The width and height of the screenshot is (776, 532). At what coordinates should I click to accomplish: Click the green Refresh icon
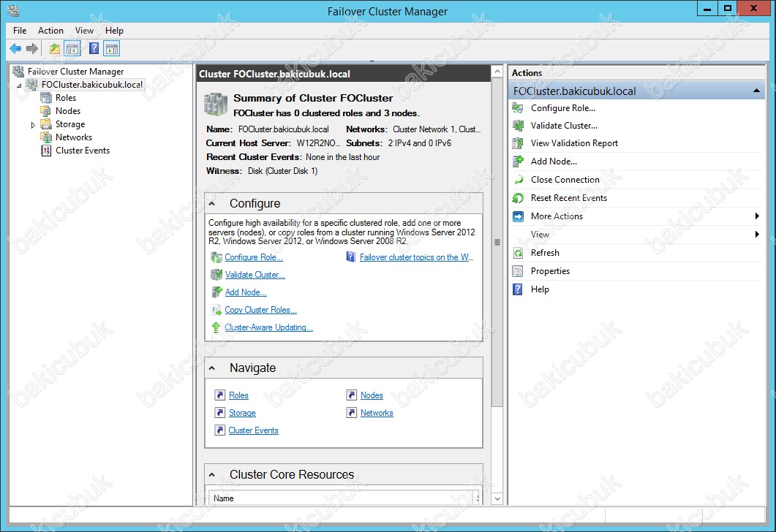518,253
